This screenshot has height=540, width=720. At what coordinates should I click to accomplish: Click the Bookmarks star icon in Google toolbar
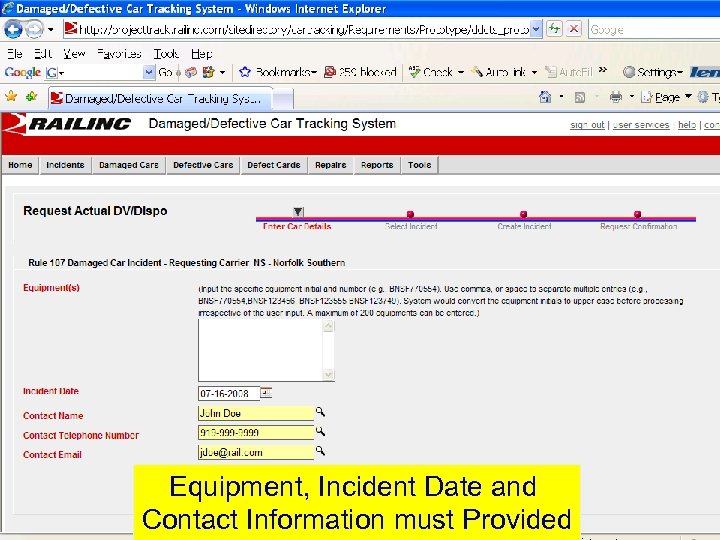point(245,72)
